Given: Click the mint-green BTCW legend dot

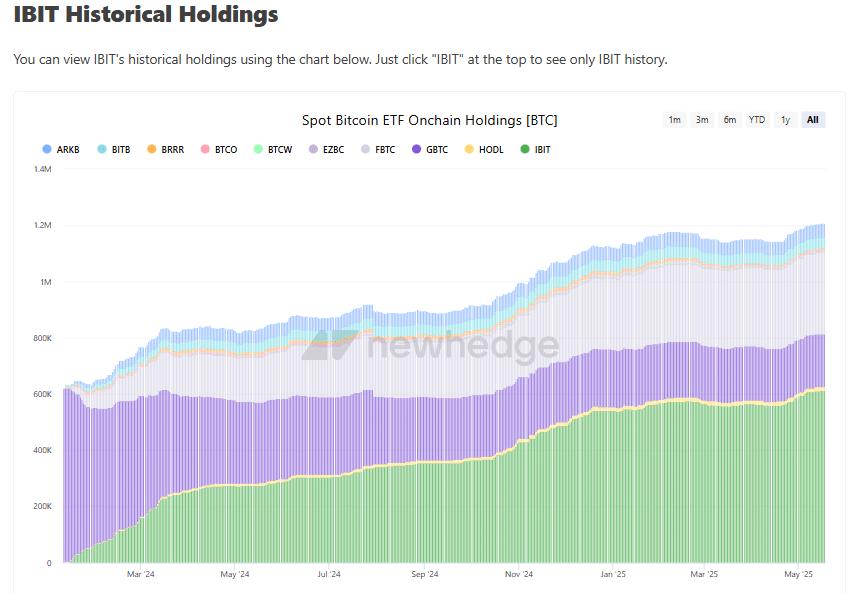Looking at the screenshot, I should (258, 148).
